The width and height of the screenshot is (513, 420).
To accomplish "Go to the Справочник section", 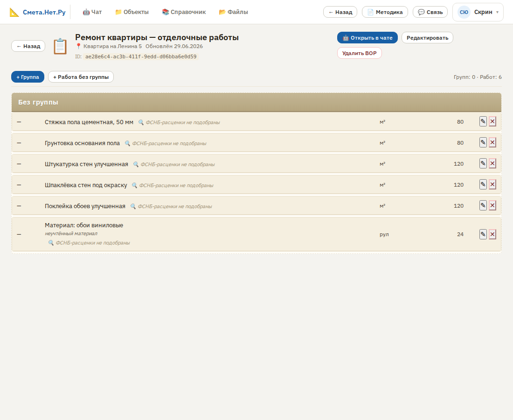I will point(184,12).
